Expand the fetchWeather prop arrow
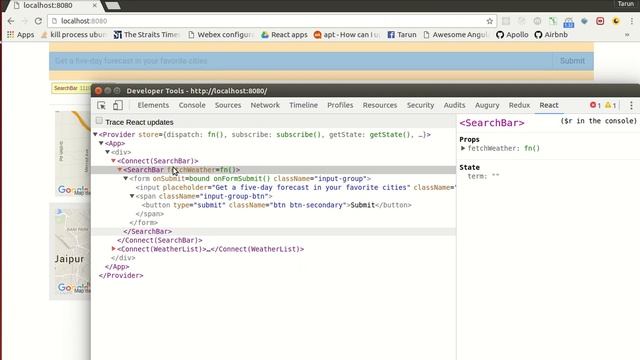The image size is (640, 360). point(463,148)
